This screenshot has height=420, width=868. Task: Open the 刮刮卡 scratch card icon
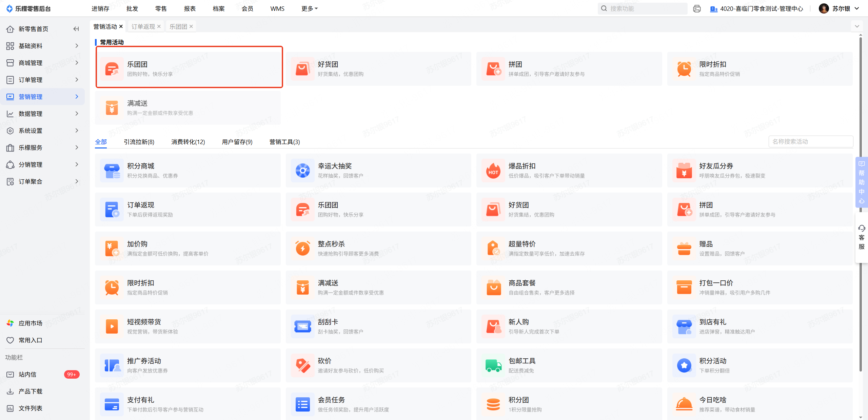(x=302, y=326)
